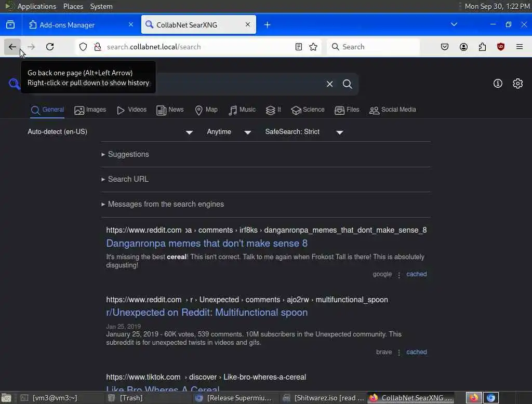532x404 pixels.
Task: Open cached link for Multifunctional spoon result
Action: (416, 352)
